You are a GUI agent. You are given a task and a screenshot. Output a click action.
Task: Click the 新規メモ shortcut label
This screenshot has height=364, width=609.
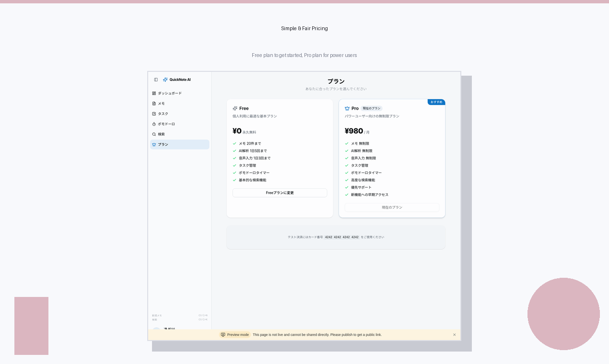pyautogui.click(x=156, y=315)
